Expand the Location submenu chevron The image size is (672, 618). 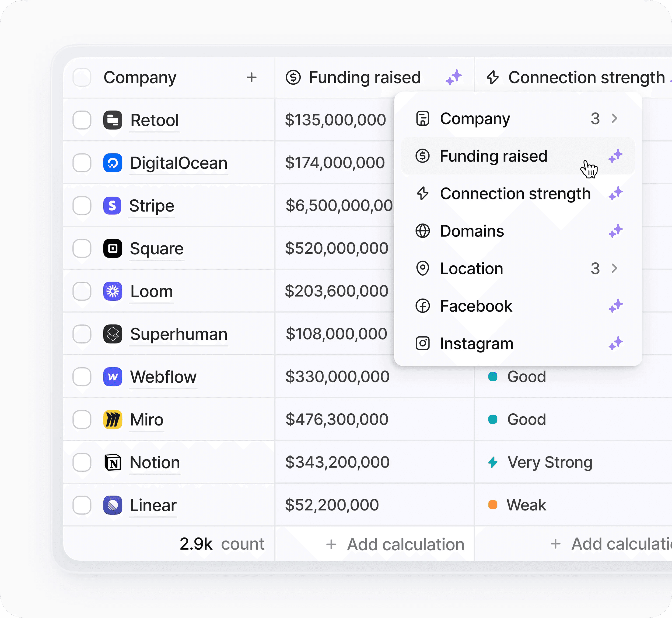(x=614, y=268)
